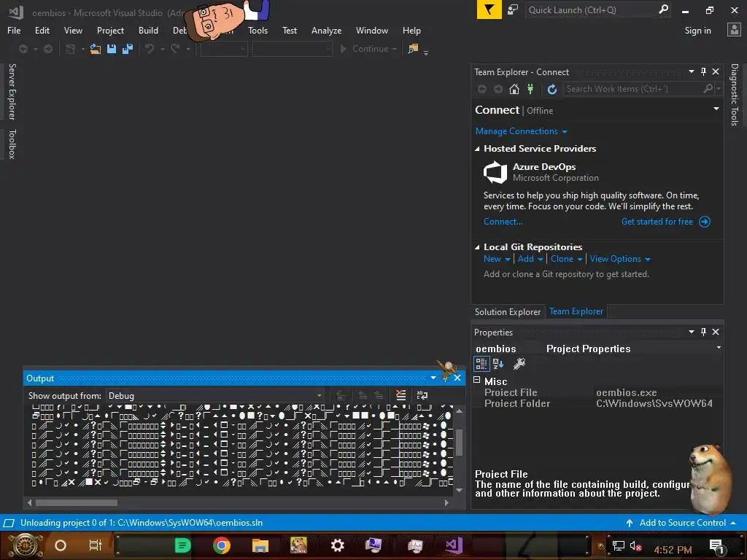Collapse the Local Git Repositories section
The height and width of the screenshot is (560, 747).
tap(477, 247)
